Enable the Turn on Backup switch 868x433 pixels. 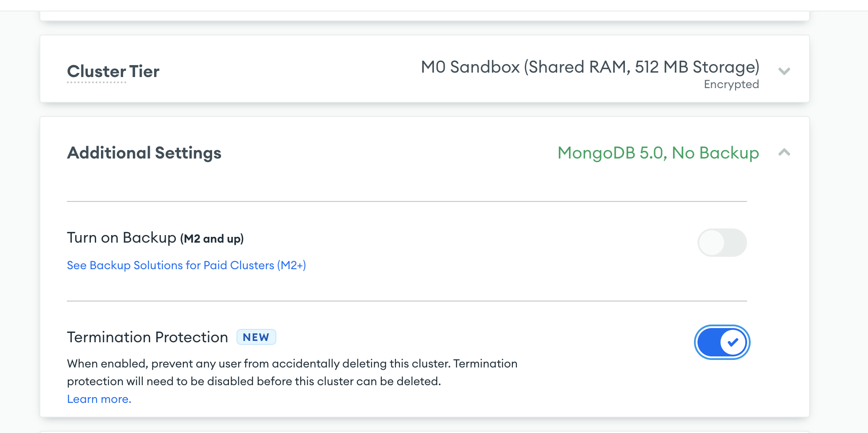[x=722, y=242]
